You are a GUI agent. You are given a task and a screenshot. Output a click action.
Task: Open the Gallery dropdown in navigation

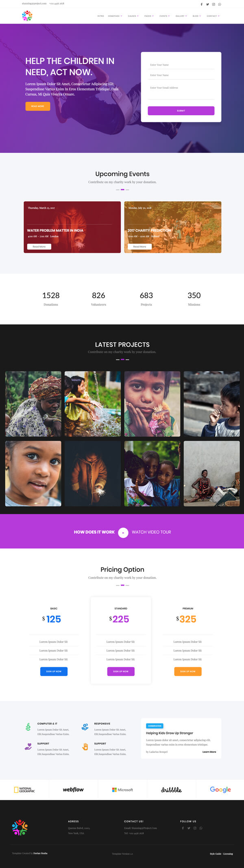pos(181,16)
